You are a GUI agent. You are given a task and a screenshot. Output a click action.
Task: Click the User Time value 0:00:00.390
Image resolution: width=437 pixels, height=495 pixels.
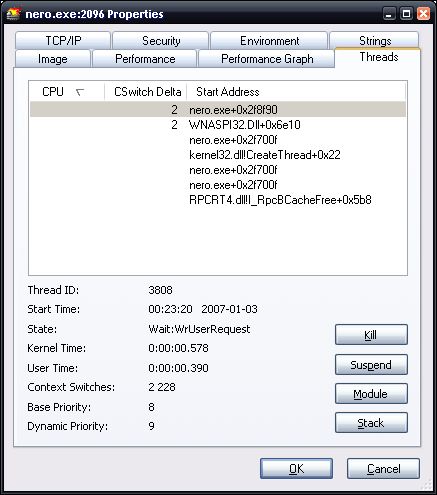pos(178,368)
